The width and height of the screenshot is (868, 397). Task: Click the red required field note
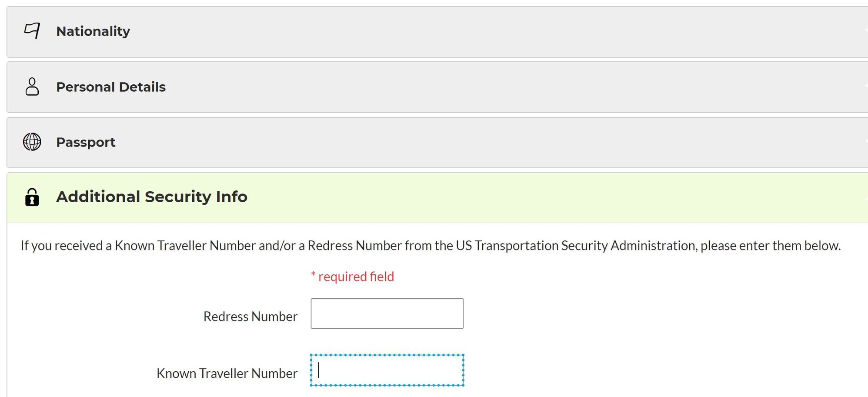(353, 277)
